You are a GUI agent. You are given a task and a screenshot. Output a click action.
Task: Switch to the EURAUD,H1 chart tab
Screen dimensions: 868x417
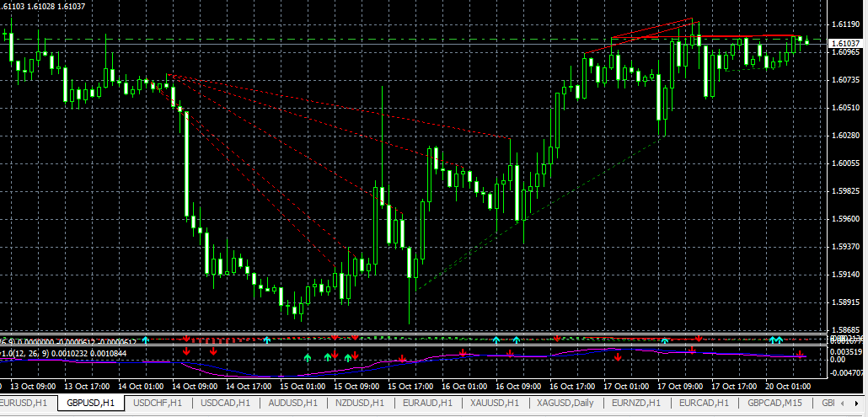428,403
